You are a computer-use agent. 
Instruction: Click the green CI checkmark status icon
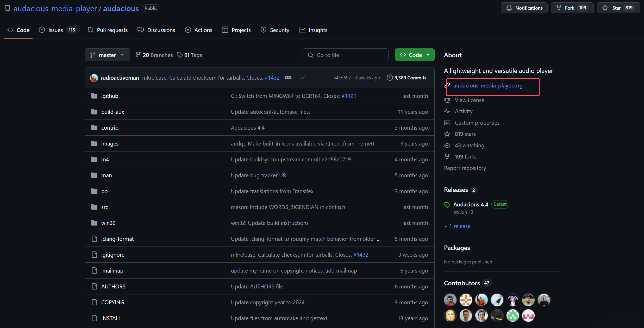(x=302, y=78)
